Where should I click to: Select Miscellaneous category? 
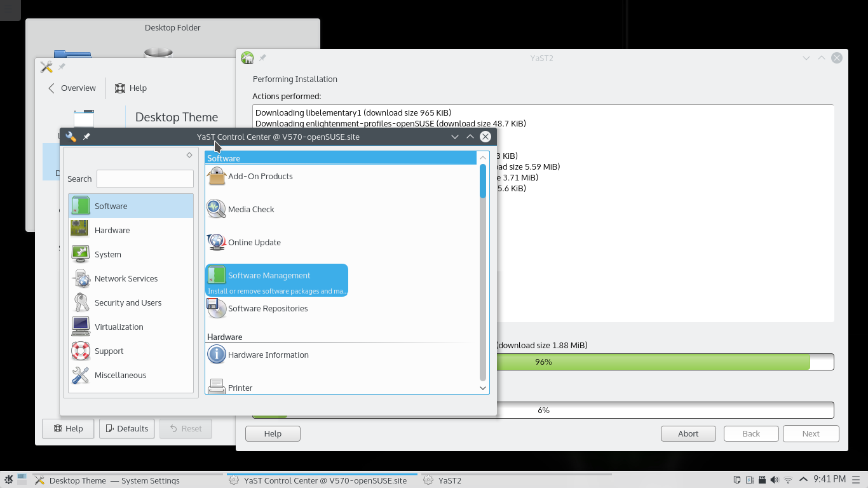coord(131,375)
